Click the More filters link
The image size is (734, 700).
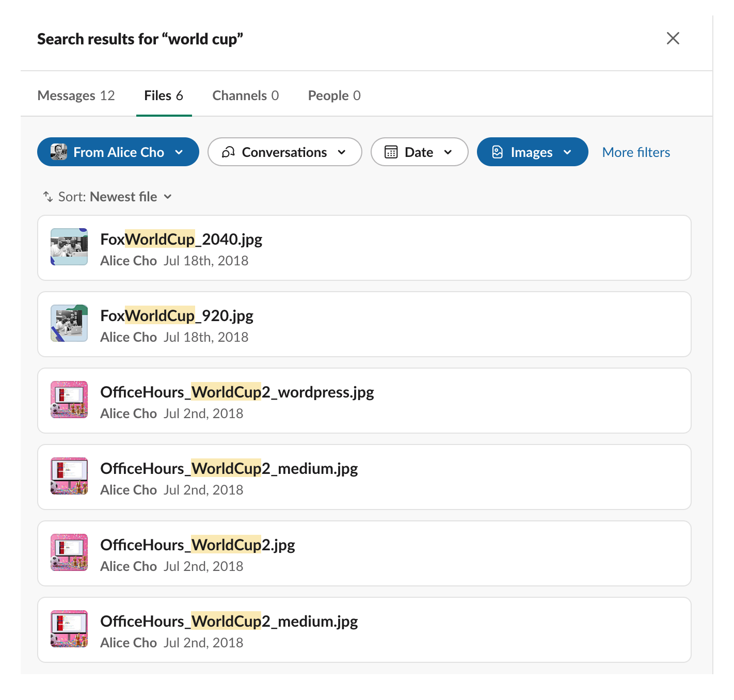[636, 152]
